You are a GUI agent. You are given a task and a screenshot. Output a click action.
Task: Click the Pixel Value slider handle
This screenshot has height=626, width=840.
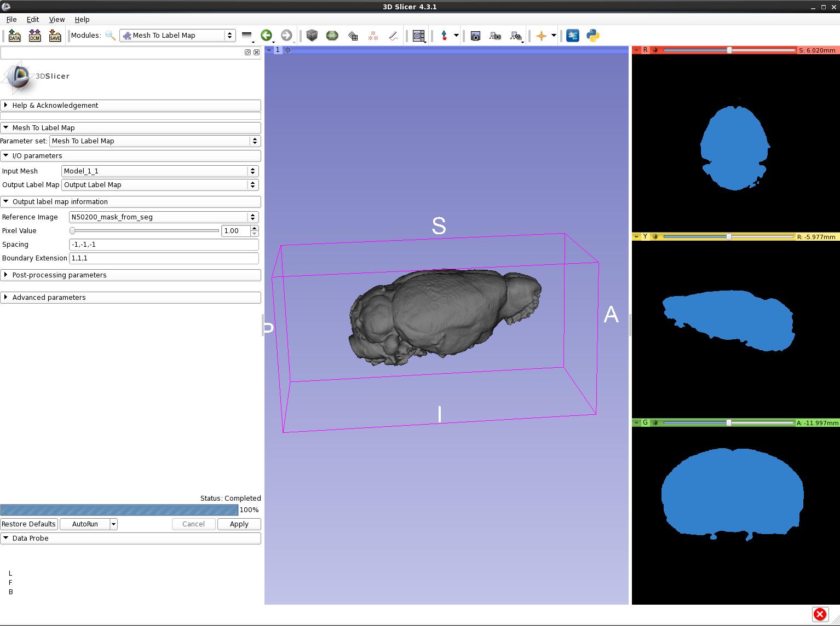coord(72,231)
